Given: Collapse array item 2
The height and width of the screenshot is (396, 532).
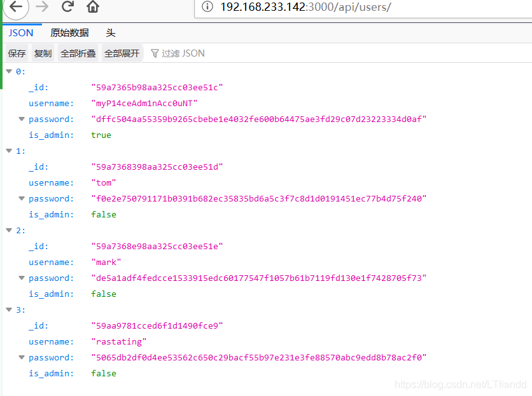Looking at the screenshot, I should [9, 230].
